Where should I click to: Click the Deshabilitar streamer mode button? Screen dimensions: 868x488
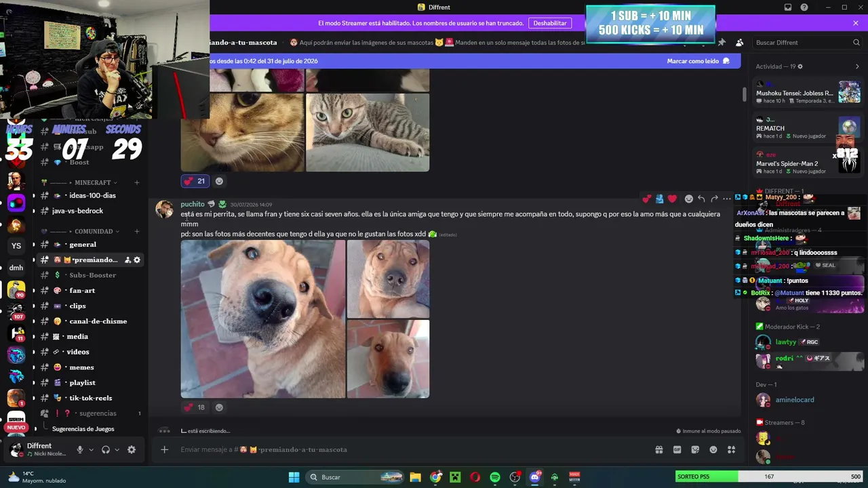[550, 23]
